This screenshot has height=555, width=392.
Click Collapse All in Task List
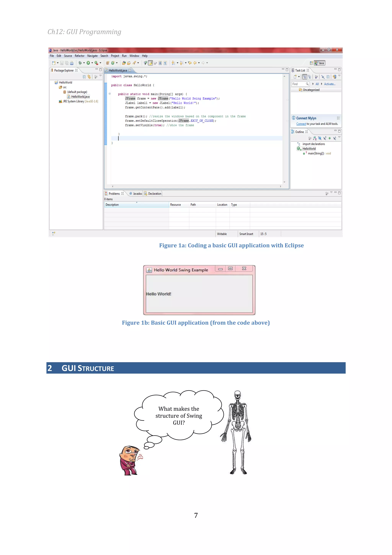(x=328, y=77)
